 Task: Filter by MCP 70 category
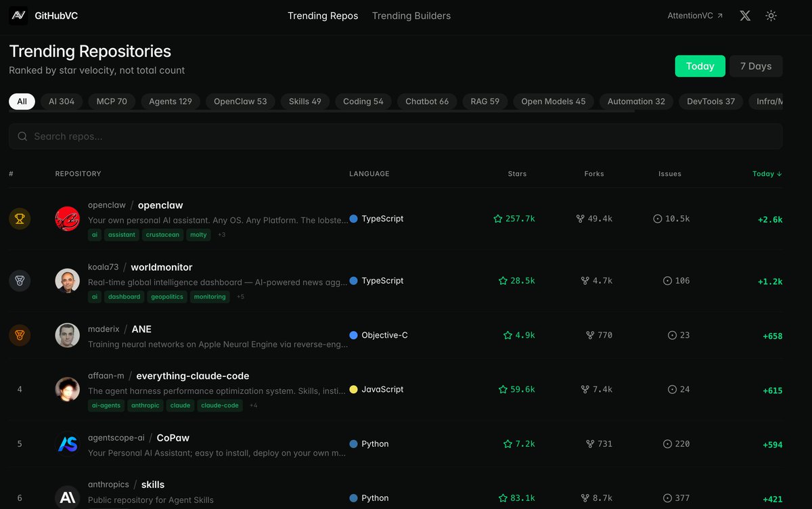[x=112, y=102]
